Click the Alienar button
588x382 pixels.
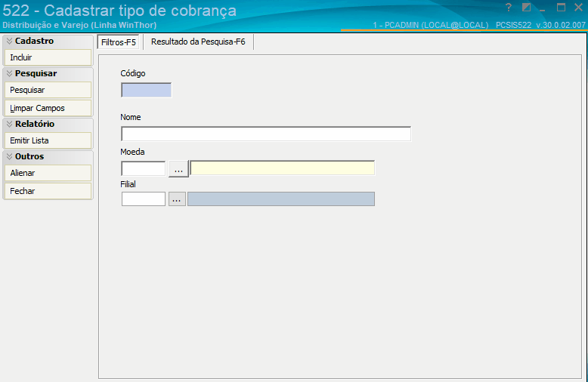point(48,174)
